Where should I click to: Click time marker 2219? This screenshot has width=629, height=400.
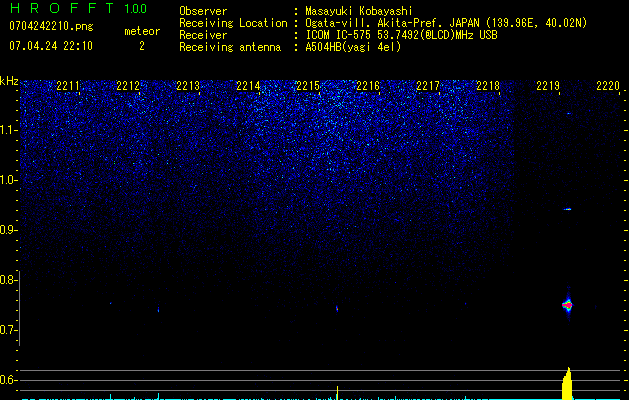click(548, 86)
